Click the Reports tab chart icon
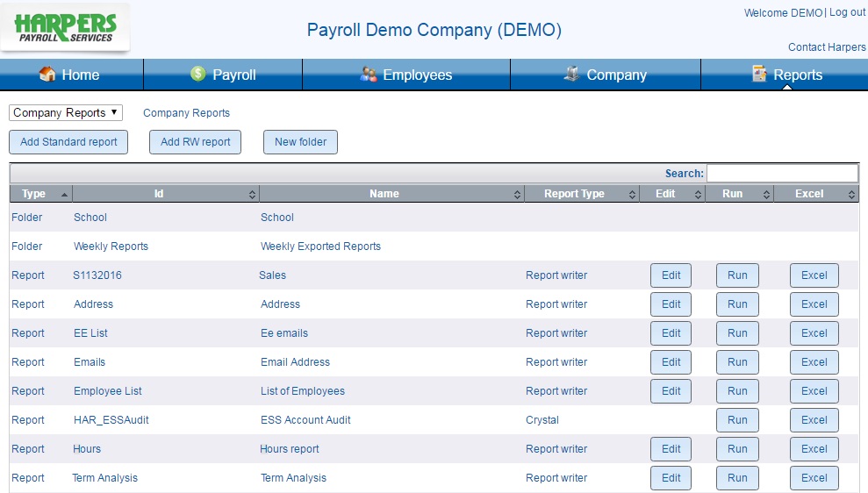Image resolution: width=868 pixels, height=493 pixels. [x=759, y=75]
